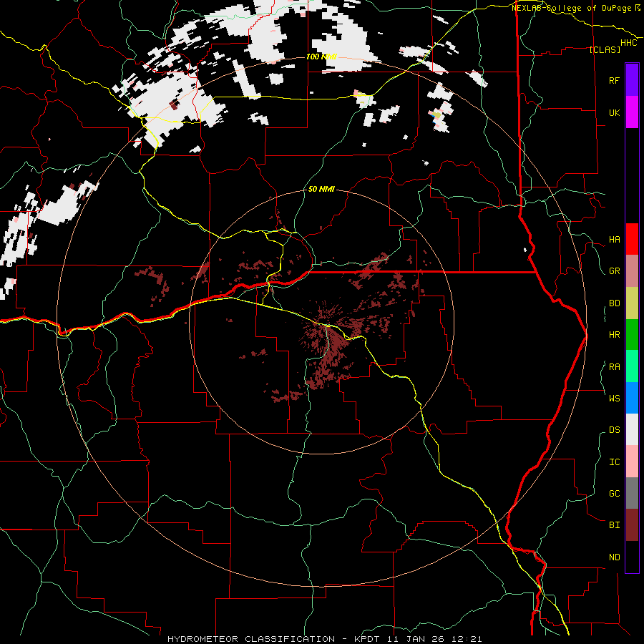Click the "[CLAS]" label near legend
644x644 pixels.
[605, 49]
